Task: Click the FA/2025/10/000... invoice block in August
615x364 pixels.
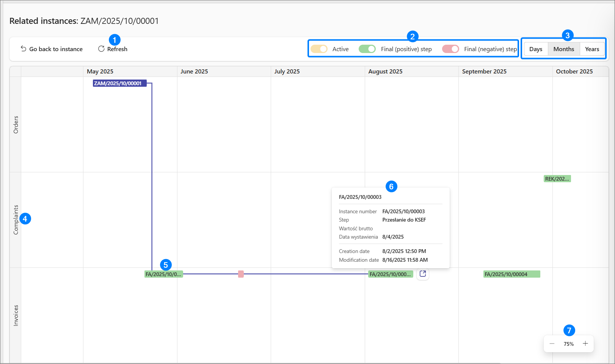Action: click(390, 274)
